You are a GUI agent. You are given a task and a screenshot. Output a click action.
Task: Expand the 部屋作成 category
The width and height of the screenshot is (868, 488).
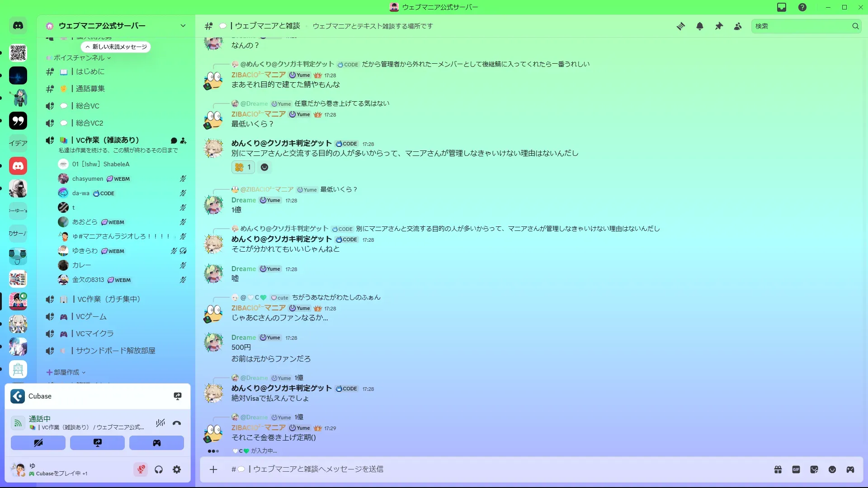[66, 372]
